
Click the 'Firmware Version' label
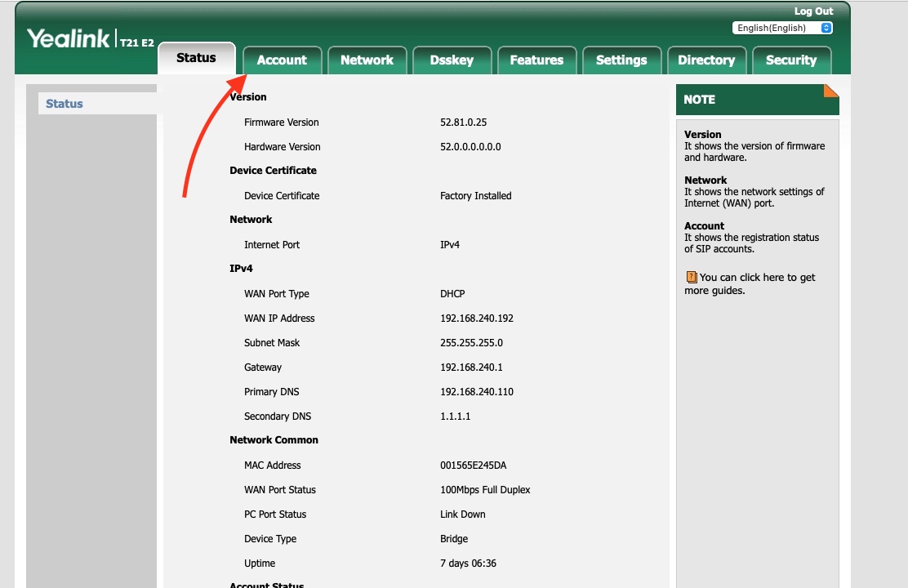click(282, 122)
